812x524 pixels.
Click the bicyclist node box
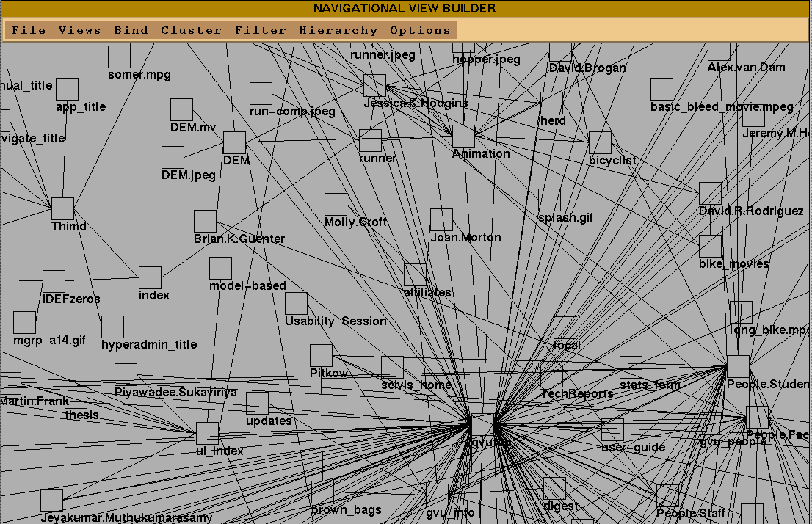[x=600, y=143]
